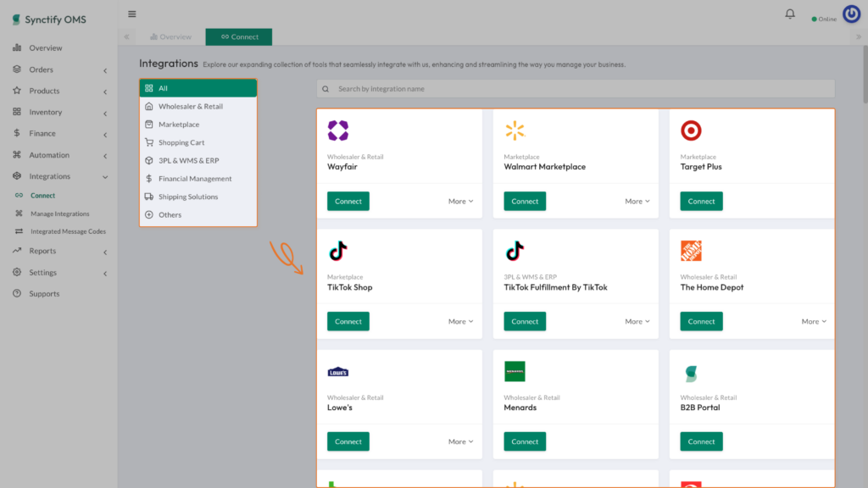
Task: Click the Products star icon in sidebar
Action: [x=17, y=90]
